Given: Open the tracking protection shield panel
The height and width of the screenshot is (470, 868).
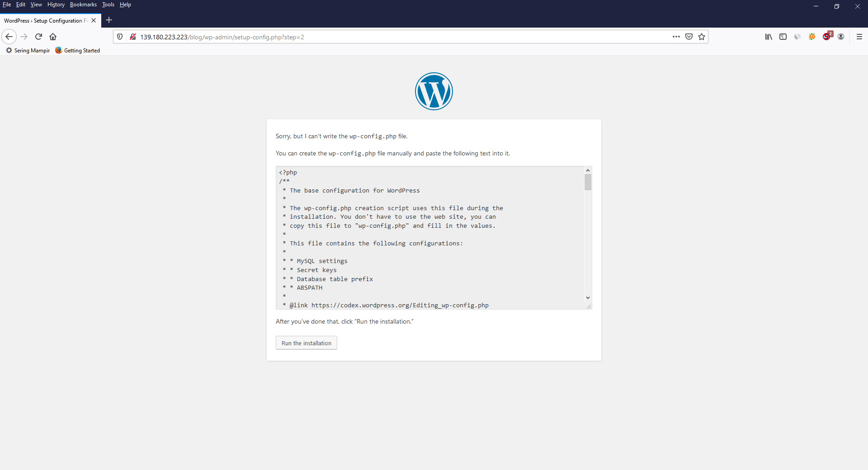Looking at the screenshot, I should tap(119, 37).
